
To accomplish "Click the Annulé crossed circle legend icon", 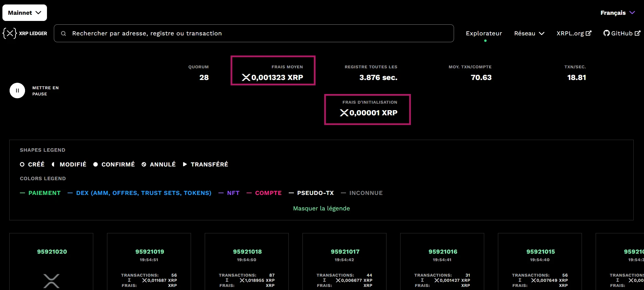I will tap(144, 164).
